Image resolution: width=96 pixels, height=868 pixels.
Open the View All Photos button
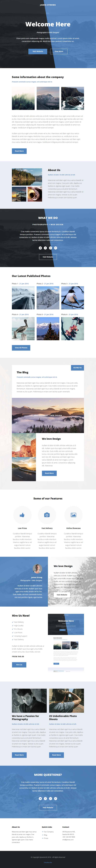click(21, 347)
